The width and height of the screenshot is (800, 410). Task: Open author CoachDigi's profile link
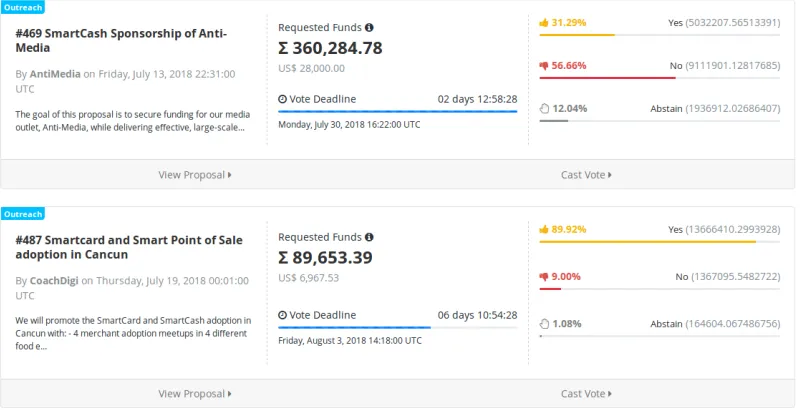tap(54, 280)
